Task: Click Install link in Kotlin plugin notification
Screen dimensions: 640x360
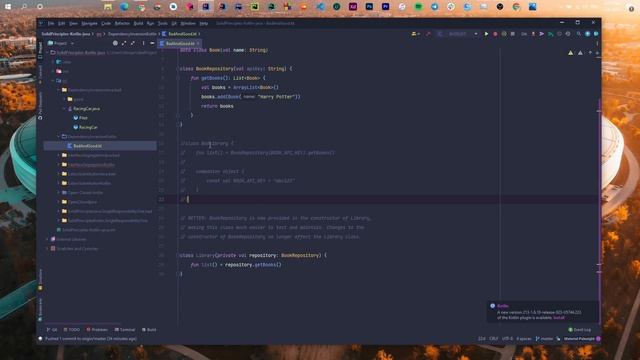Action: tap(559, 318)
